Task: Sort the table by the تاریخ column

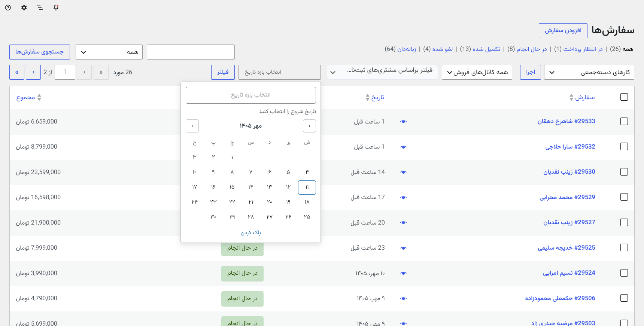Action: coord(375,97)
